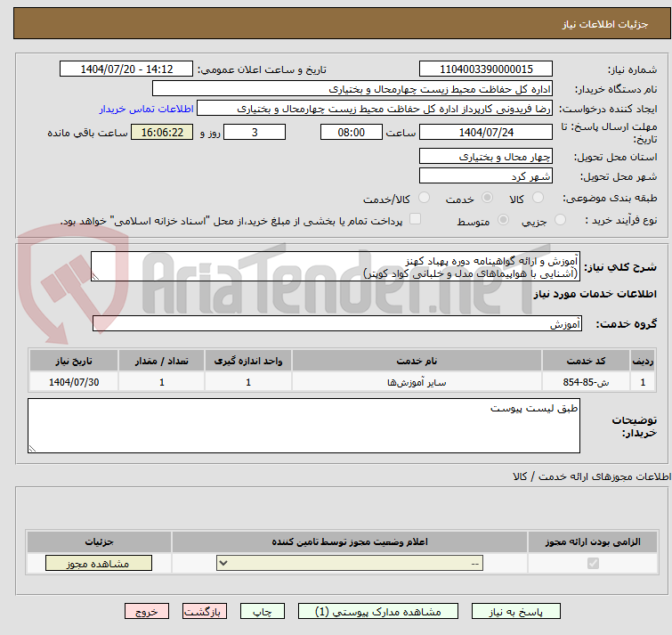The height and width of the screenshot is (635, 672).
Task: Expand the license status dropdown
Action: (x=350, y=563)
